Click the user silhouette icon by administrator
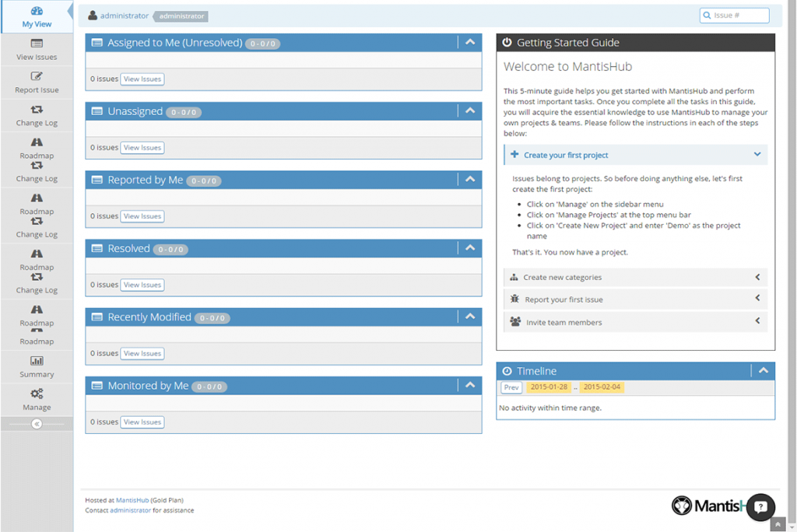The image size is (797, 532). pyautogui.click(x=93, y=16)
